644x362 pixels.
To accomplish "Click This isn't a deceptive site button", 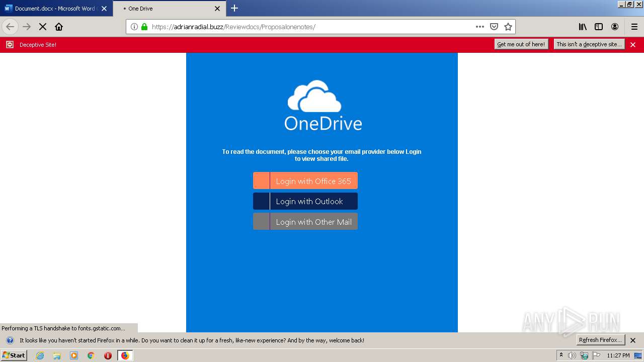I will click(589, 44).
